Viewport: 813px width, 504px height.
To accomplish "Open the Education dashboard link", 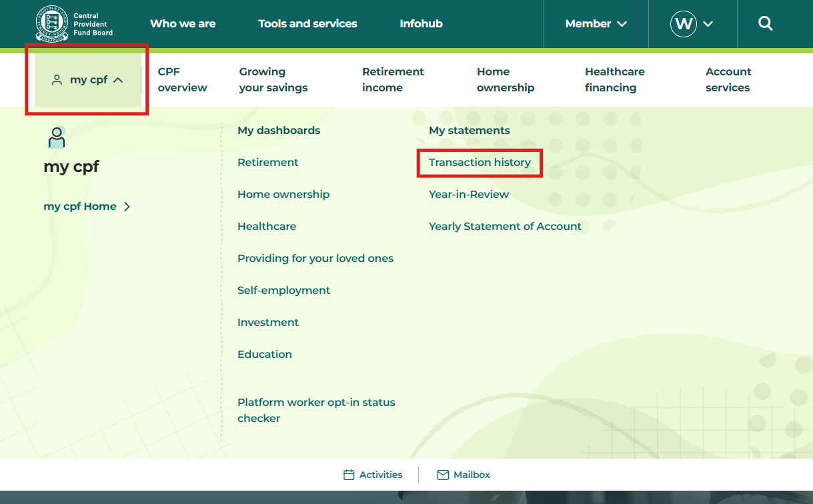I will (265, 355).
